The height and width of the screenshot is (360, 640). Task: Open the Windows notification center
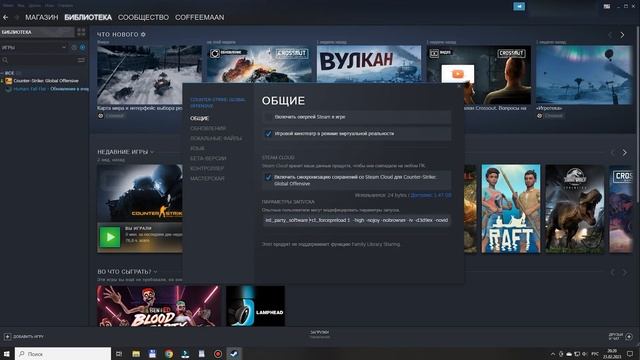[630, 354]
